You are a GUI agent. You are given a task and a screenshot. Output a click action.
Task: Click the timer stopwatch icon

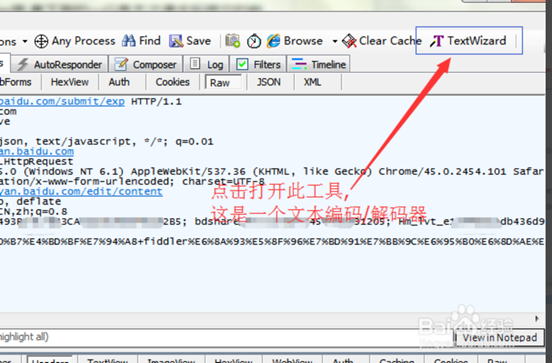pyautogui.click(x=254, y=41)
